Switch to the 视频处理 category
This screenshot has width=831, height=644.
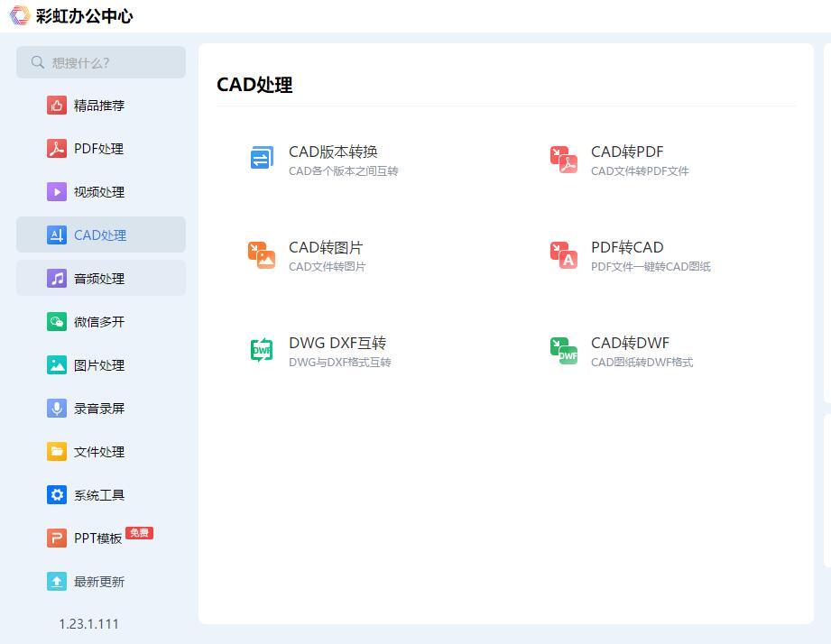(x=99, y=192)
